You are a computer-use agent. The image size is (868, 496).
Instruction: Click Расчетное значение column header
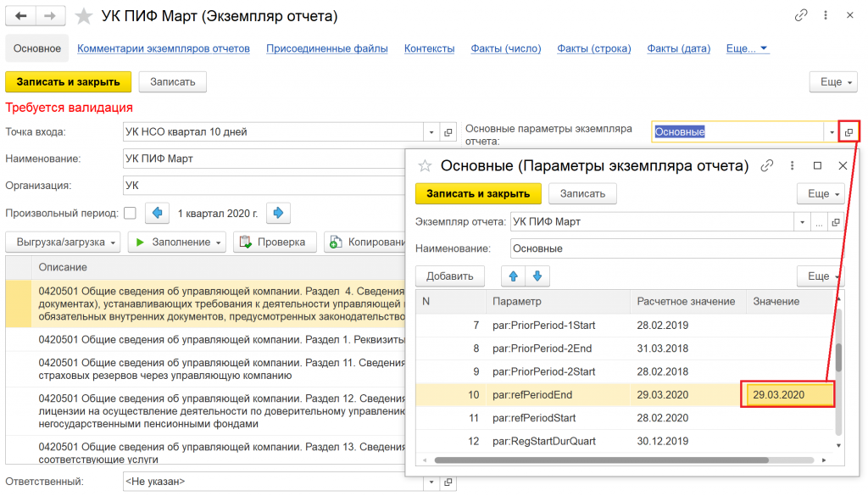click(687, 302)
